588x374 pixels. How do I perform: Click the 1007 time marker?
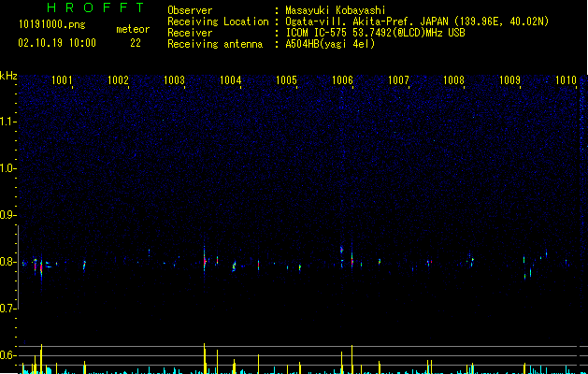[x=398, y=80]
